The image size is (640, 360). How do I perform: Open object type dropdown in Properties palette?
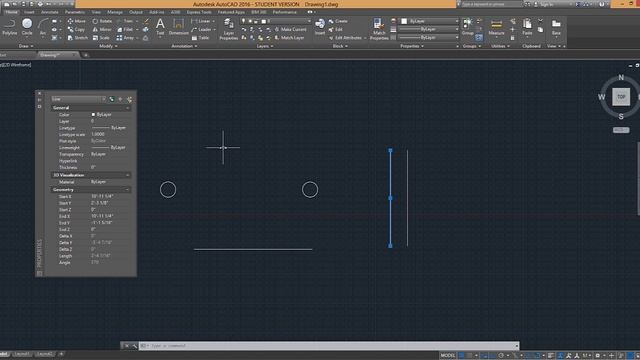pyautogui.click(x=78, y=99)
